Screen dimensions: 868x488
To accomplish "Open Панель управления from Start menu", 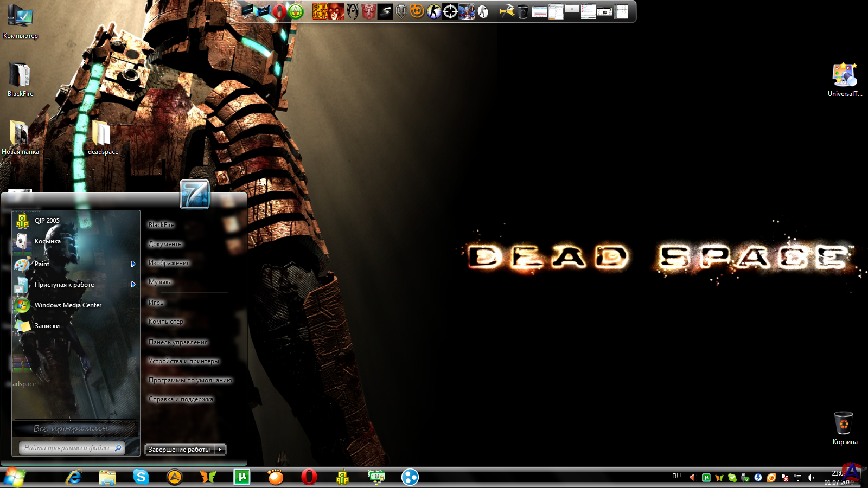I will point(178,342).
